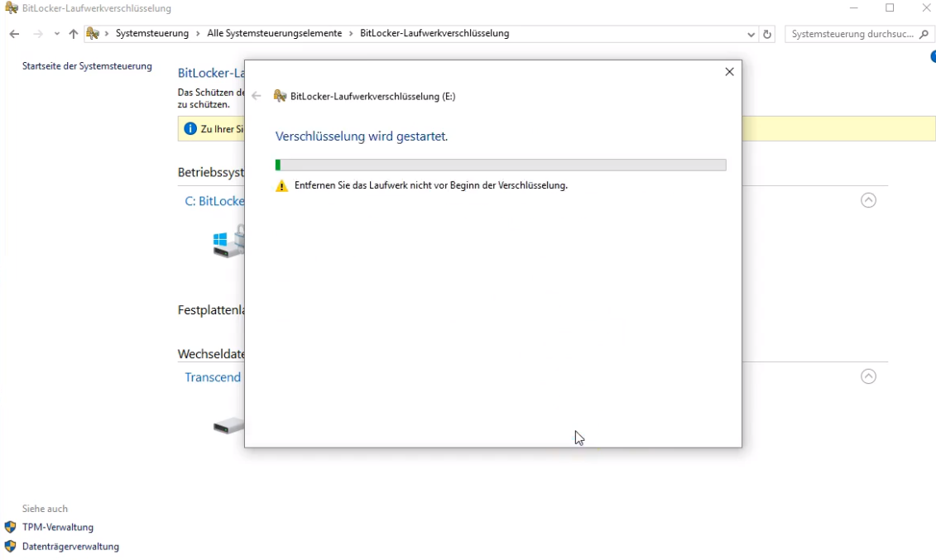This screenshot has height=560, width=936.
Task: Refresh the control panel view
Action: (767, 35)
